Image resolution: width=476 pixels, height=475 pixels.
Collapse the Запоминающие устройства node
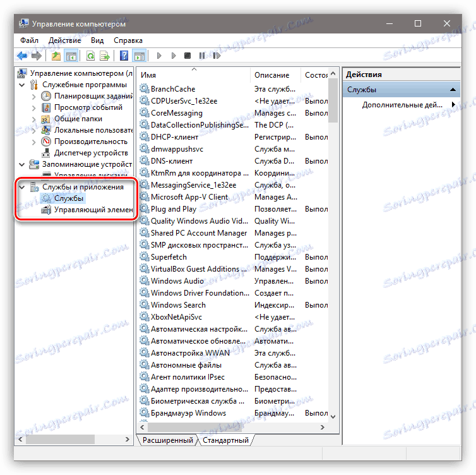click(x=22, y=164)
